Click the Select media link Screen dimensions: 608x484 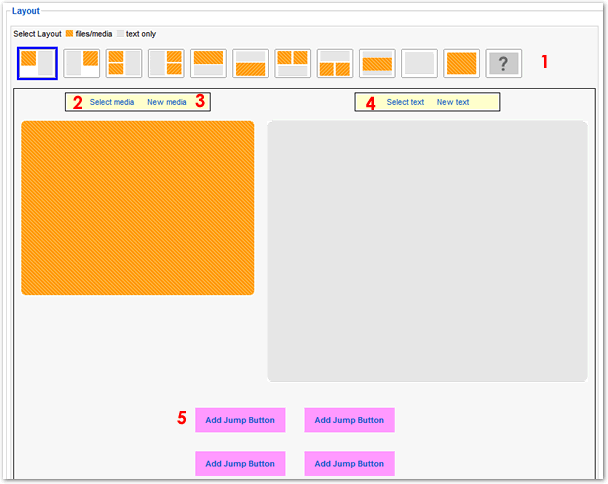112,102
